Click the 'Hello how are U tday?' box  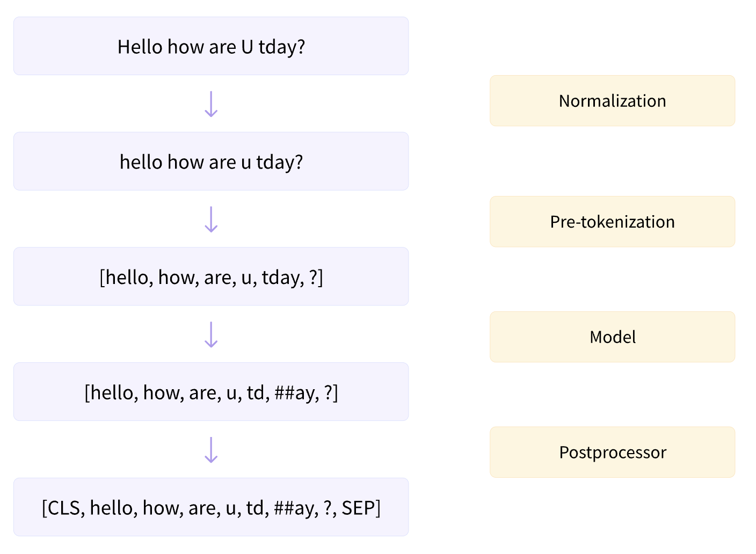[211, 46]
